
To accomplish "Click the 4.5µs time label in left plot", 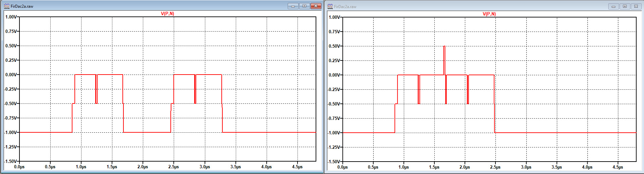I will pos(298,167).
